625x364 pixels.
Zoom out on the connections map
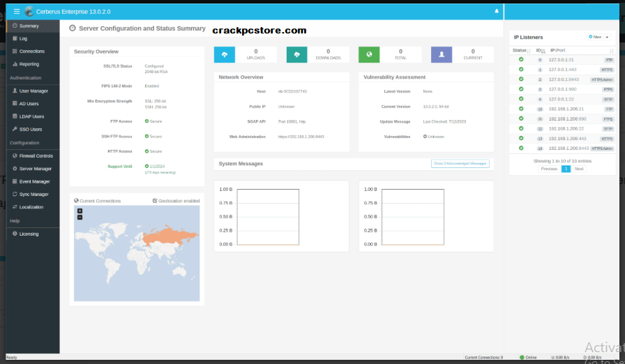[80, 218]
